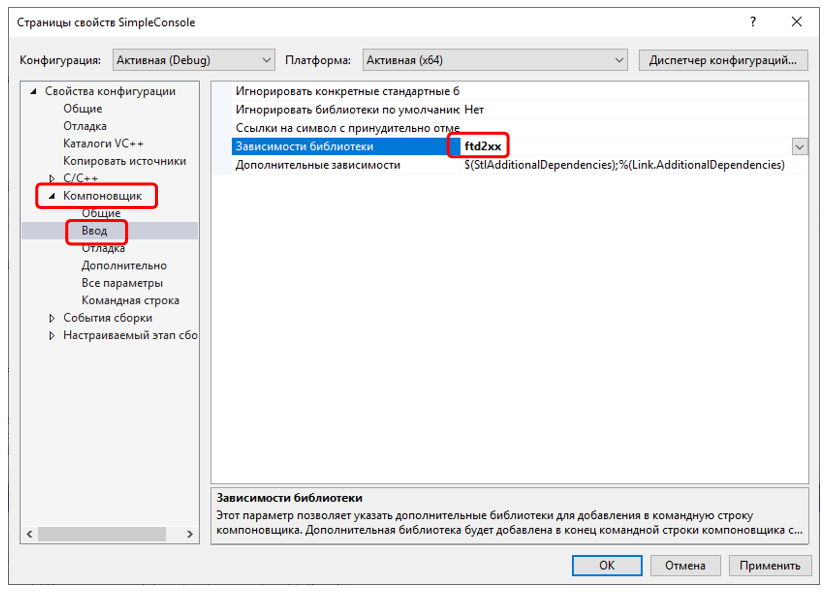Click Игнорировать библиотеки по умолчанию property
Image resolution: width=829 pixels, height=595 pixels.
coord(347,109)
